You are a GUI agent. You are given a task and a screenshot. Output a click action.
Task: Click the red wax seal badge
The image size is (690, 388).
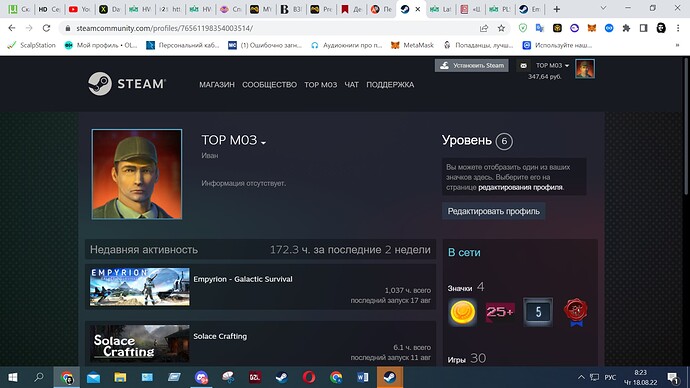point(575,312)
